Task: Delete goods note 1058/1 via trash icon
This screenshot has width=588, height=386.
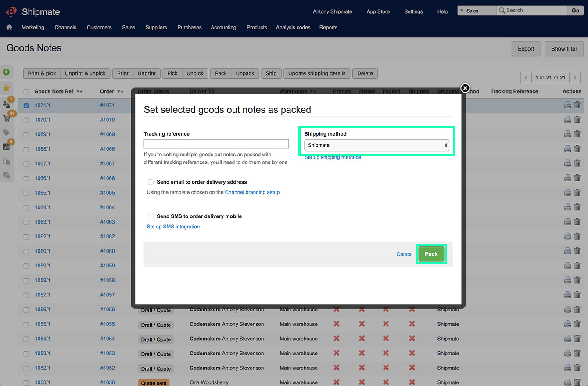Action: point(577,280)
